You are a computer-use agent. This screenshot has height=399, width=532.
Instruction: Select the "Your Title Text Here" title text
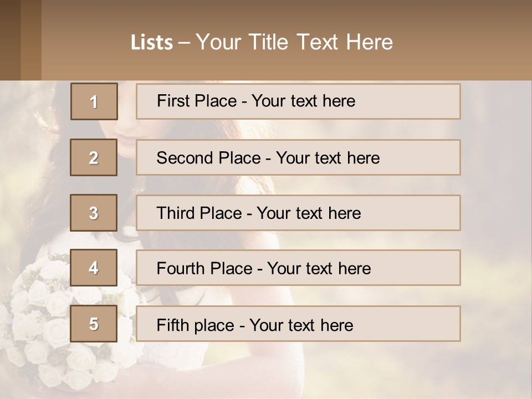tap(294, 42)
